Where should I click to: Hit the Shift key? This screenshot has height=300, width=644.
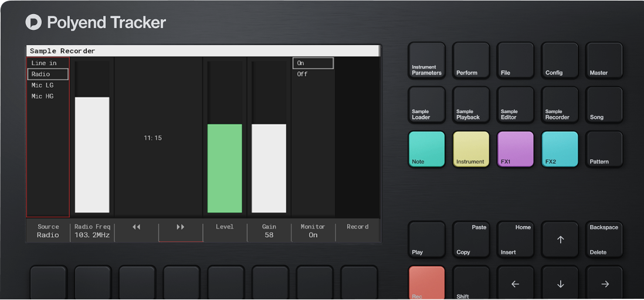point(471,283)
